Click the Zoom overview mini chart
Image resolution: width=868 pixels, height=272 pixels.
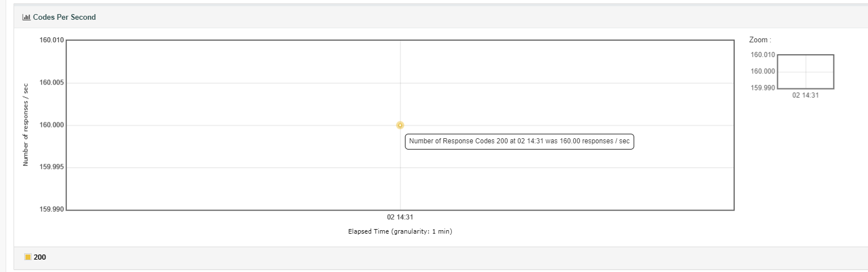[806, 72]
